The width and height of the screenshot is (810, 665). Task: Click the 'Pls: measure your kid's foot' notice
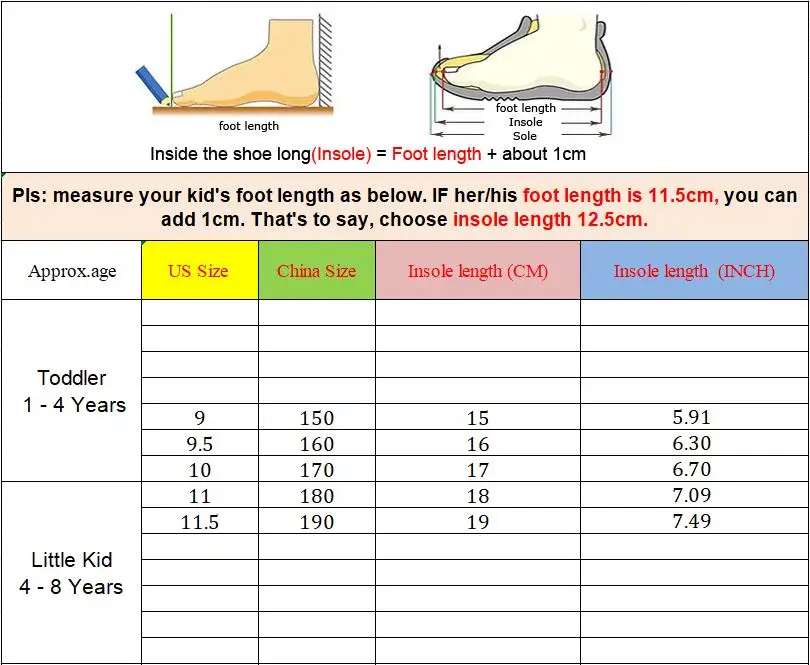(x=404, y=207)
